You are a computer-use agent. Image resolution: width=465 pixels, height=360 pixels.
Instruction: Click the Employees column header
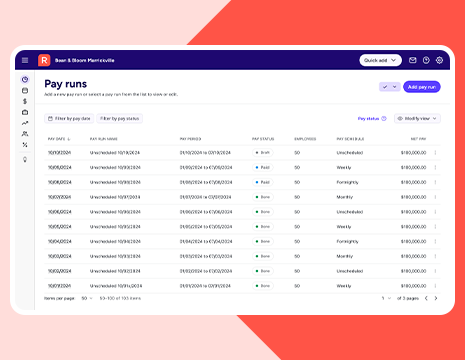[x=305, y=139]
